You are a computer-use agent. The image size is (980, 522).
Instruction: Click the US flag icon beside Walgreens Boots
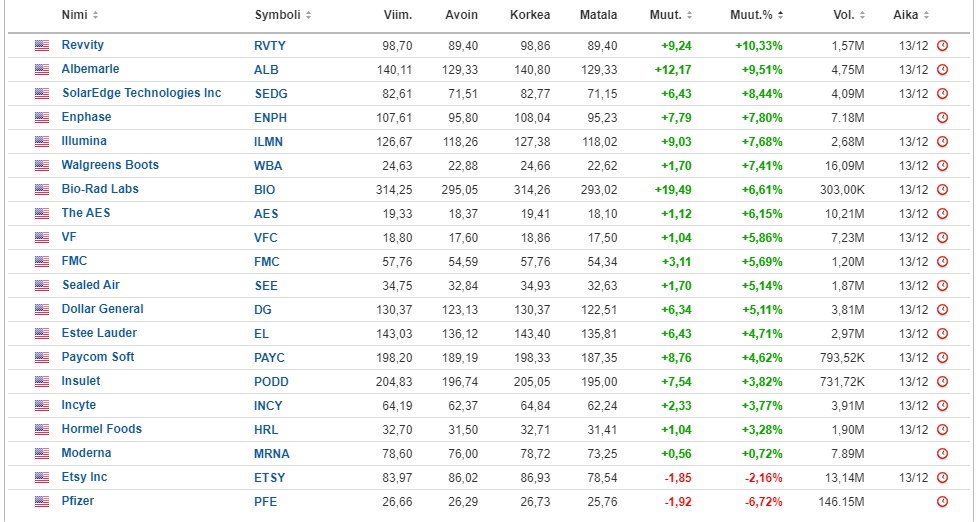pyautogui.click(x=42, y=166)
